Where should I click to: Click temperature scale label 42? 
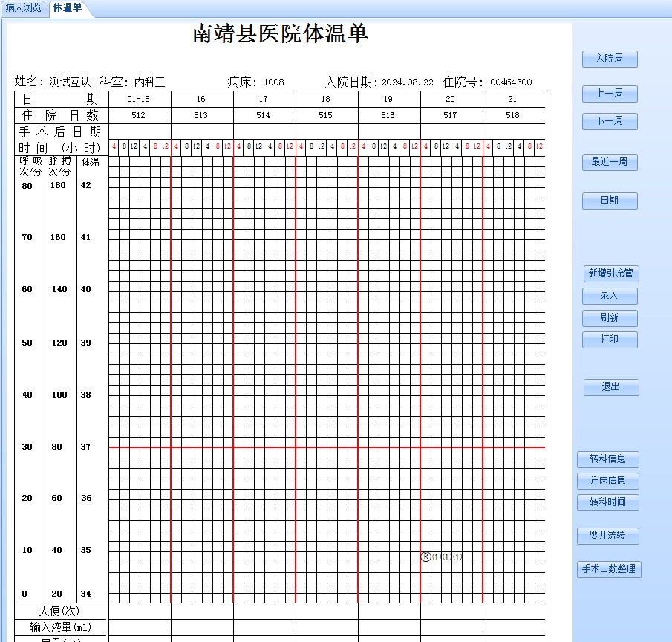pyautogui.click(x=85, y=185)
